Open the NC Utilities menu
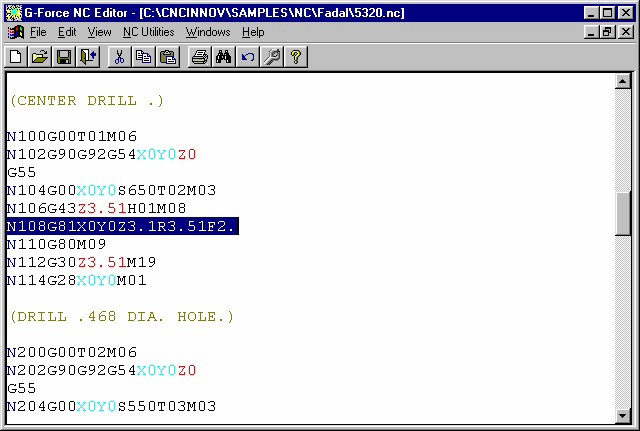Image resolution: width=640 pixels, height=431 pixels. (149, 32)
